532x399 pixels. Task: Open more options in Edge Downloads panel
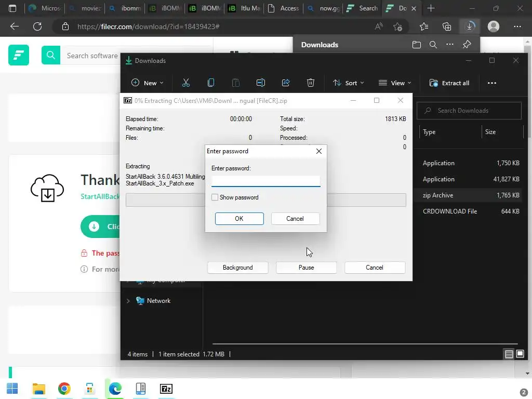pos(449,45)
